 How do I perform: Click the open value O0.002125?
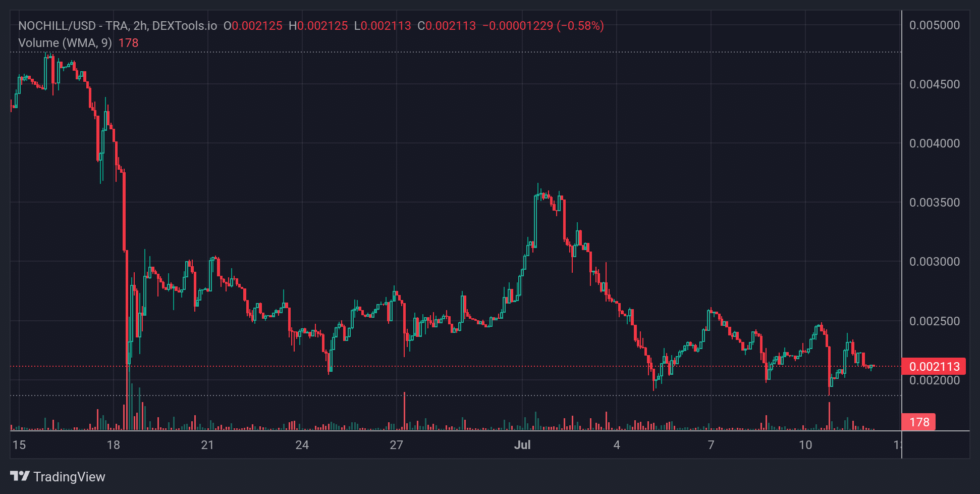[253, 26]
